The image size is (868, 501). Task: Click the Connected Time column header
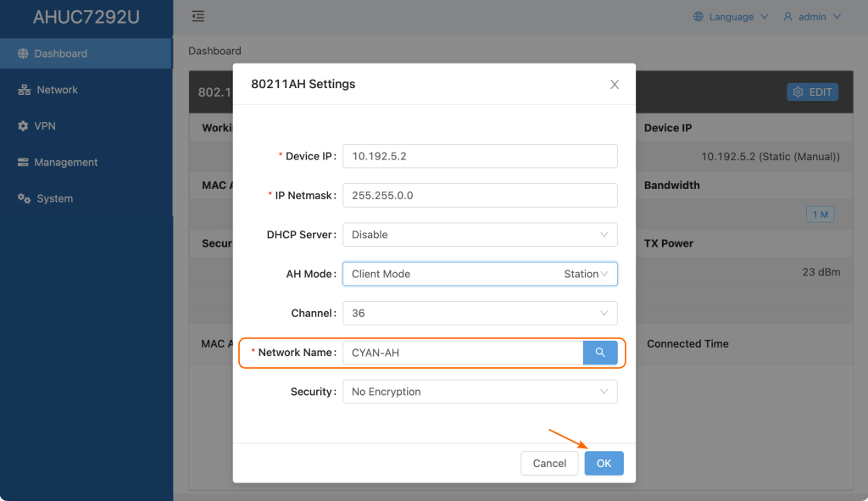[x=687, y=344]
